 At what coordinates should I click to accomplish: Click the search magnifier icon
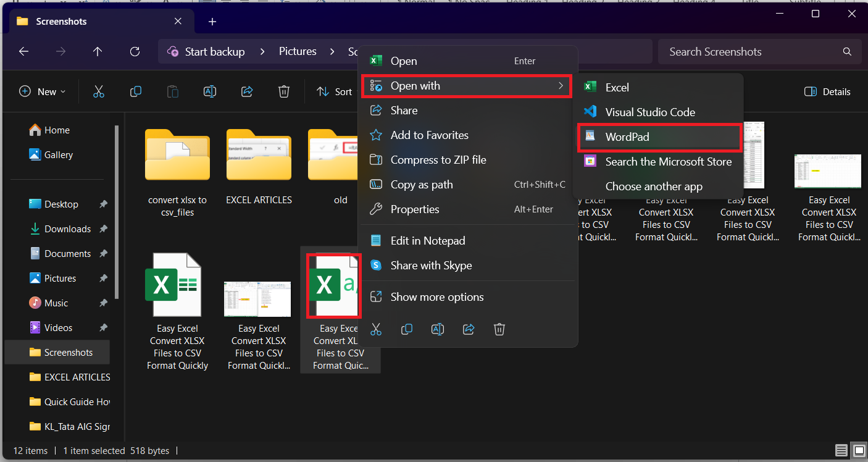(847, 52)
